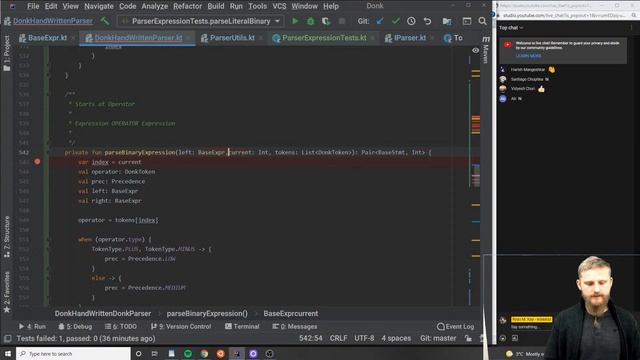Switch to the ParserUtils.kt tab
640x360 pixels.
pos(232,38)
